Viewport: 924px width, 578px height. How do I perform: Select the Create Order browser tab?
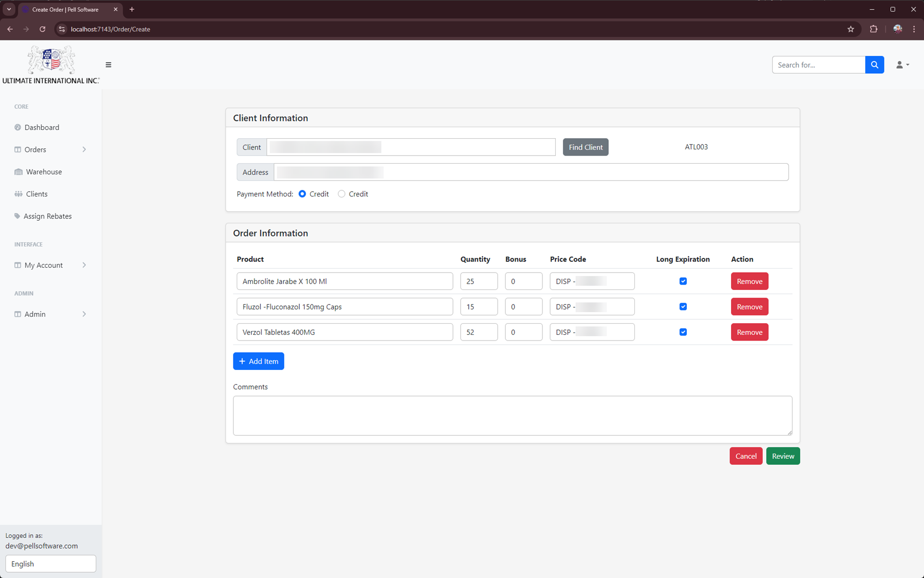point(65,9)
